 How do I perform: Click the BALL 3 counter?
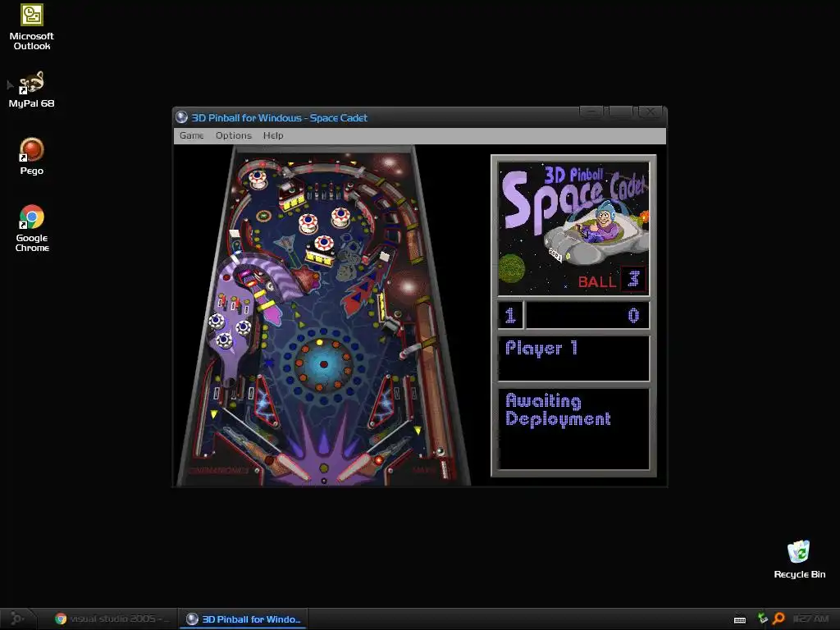[612, 280]
